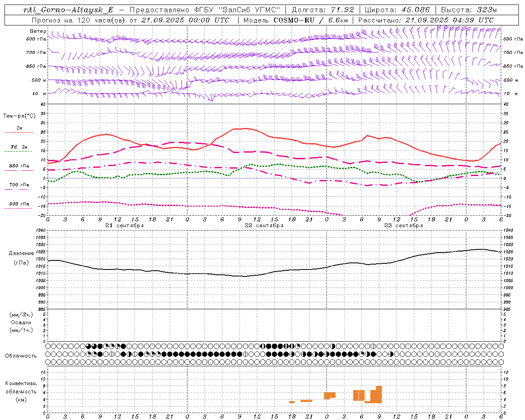Click the 21 сентября date label
Screen dimensions: 525x420
coord(124,226)
